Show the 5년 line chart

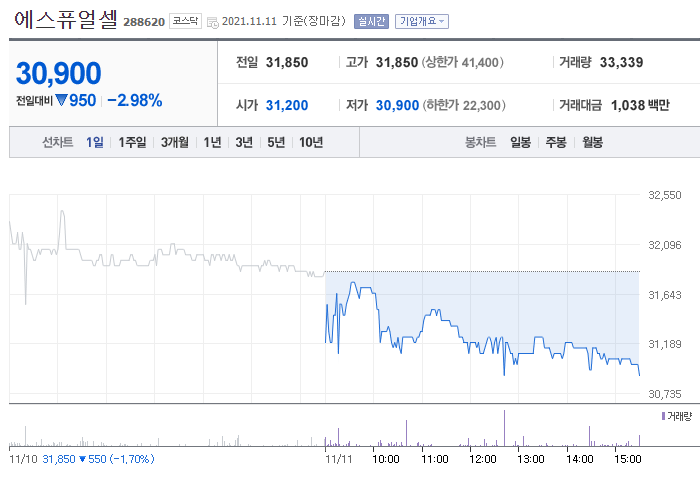pos(276,142)
